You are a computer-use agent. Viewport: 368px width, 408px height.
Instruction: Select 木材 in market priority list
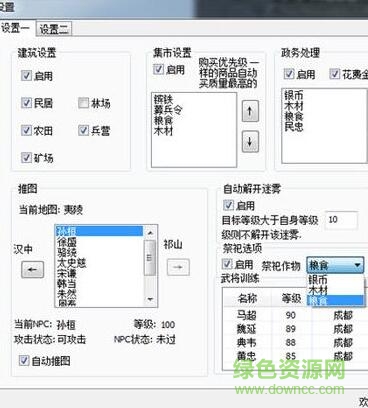click(x=163, y=131)
